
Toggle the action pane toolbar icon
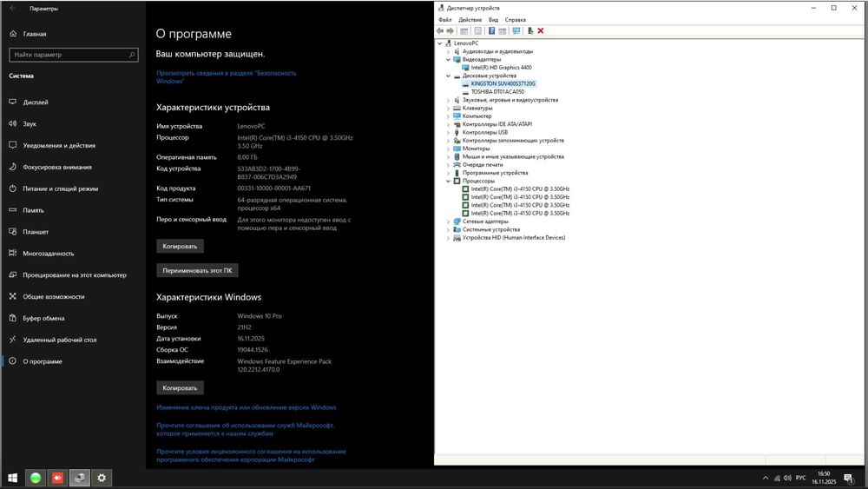pyautogui.click(x=502, y=31)
